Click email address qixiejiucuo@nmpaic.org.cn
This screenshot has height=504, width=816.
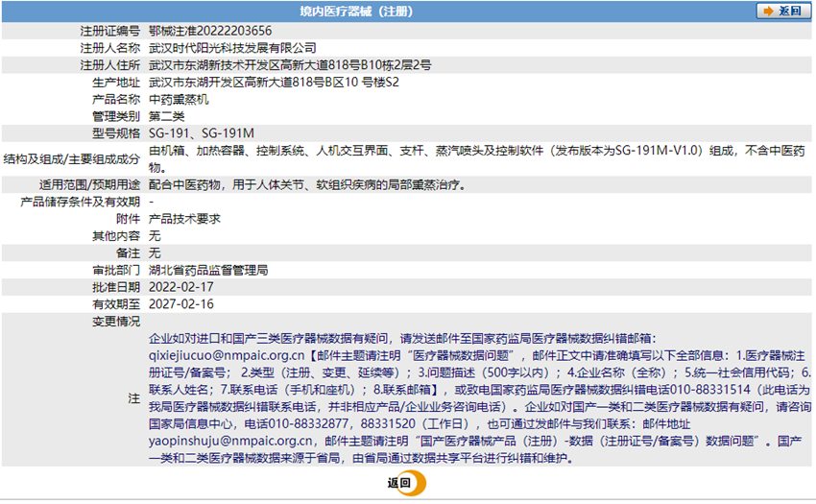click(x=227, y=355)
